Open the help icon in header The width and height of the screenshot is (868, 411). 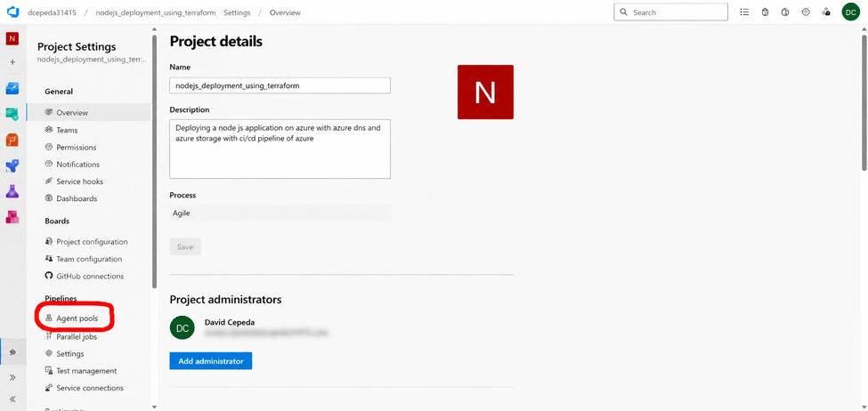tap(785, 12)
